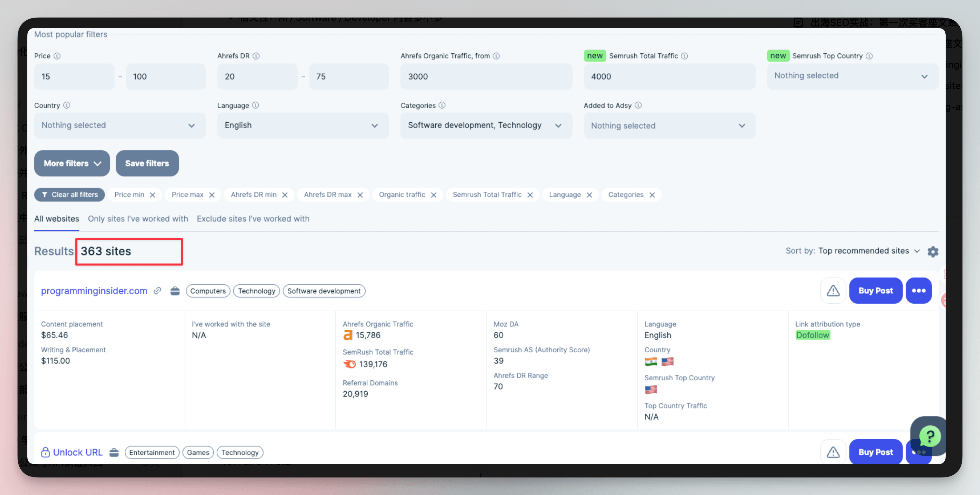Click the briefcase icon beside programminginsider.com
The height and width of the screenshot is (495, 980).
tap(175, 291)
